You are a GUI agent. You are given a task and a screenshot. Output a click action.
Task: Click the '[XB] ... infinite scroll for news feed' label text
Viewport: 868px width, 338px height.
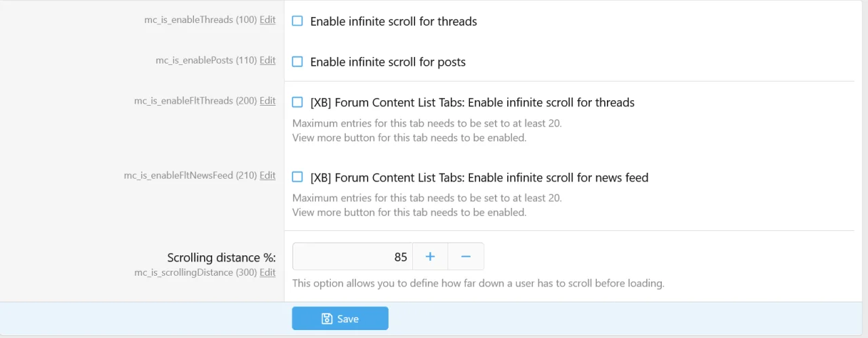click(479, 177)
